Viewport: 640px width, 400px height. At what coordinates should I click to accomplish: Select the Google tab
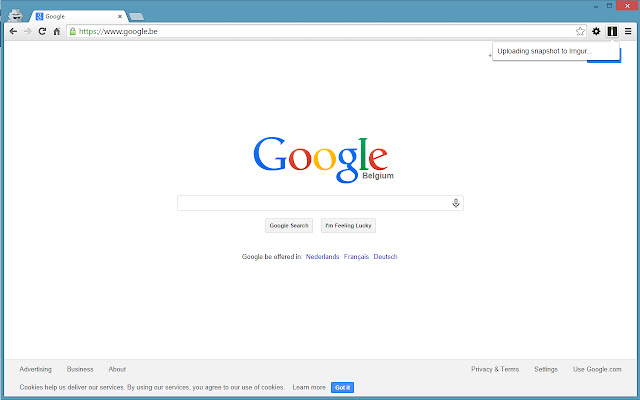[78, 16]
